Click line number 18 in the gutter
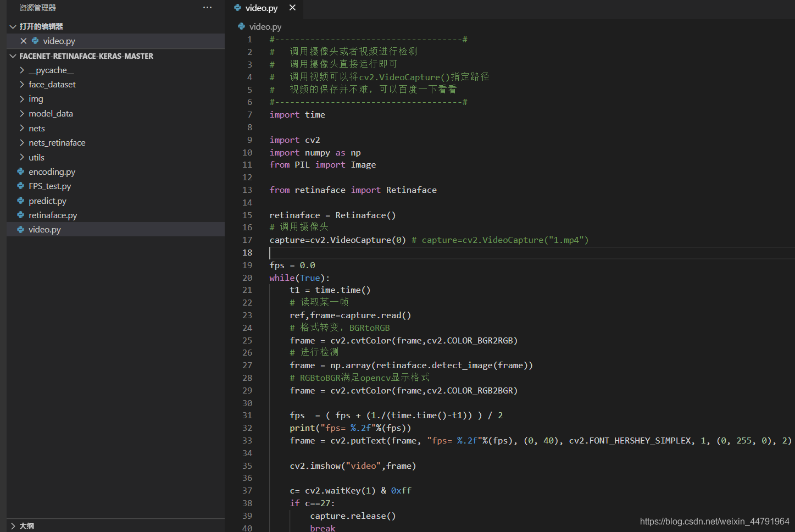This screenshot has width=795, height=532. coord(247,253)
